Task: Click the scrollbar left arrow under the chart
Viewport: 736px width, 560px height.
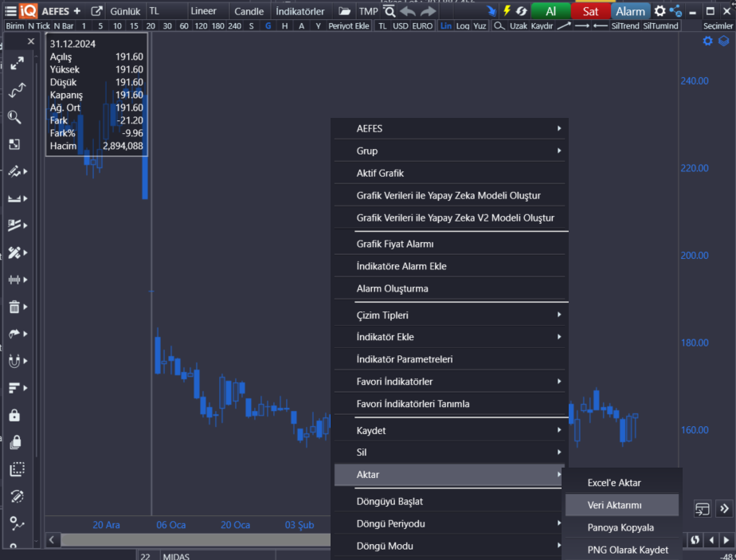Action: (52, 540)
